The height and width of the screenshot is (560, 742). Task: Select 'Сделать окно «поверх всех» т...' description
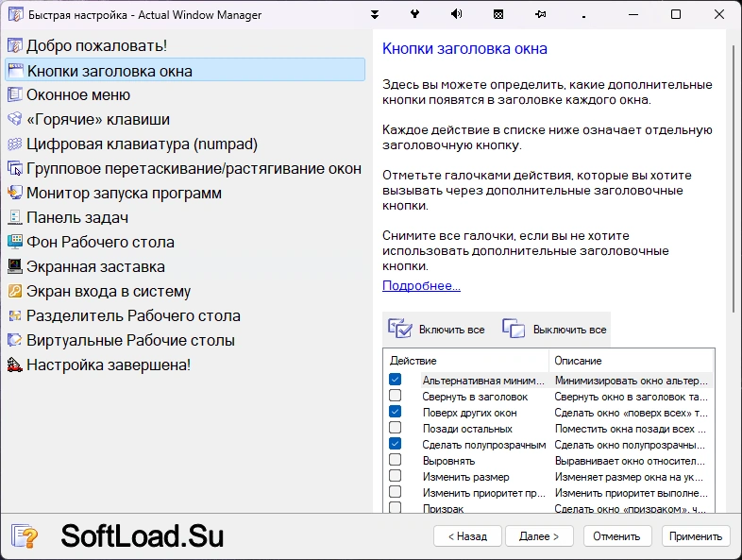[631, 413]
